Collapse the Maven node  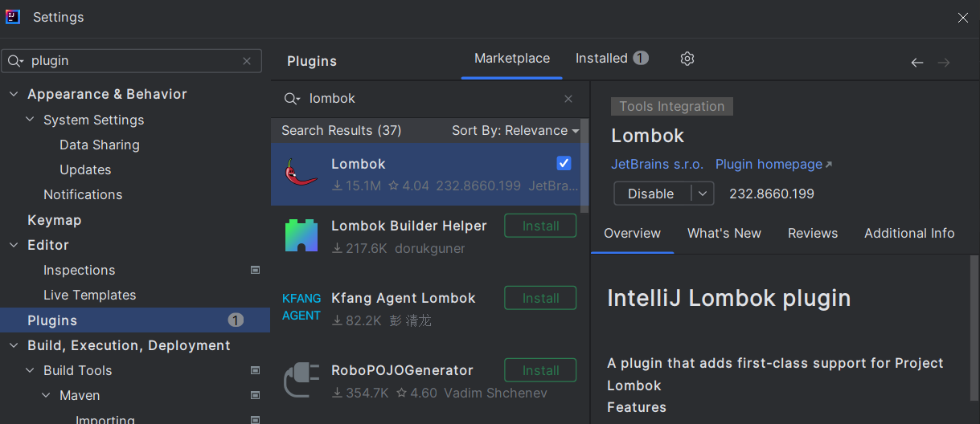[x=46, y=395]
